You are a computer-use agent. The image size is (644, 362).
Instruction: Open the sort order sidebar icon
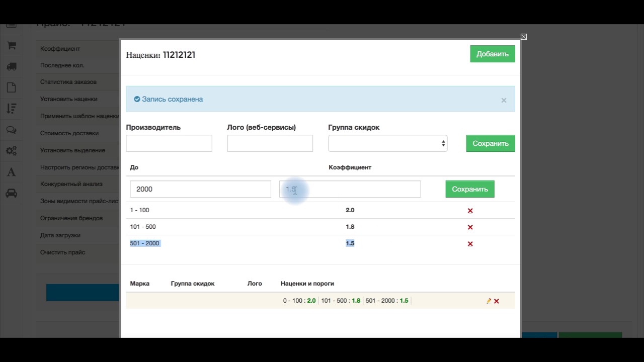(11, 108)
